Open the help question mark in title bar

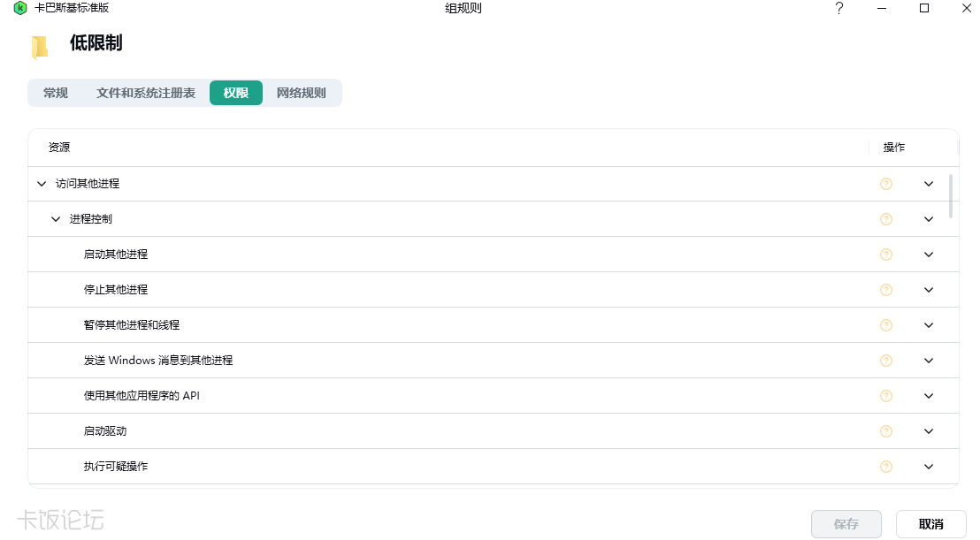coord(838,8)
